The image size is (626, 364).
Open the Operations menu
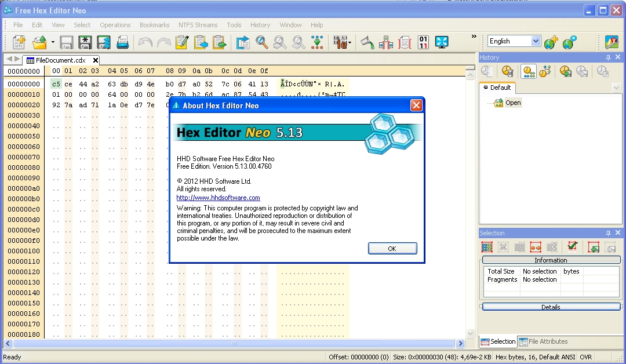coord(115,25)
